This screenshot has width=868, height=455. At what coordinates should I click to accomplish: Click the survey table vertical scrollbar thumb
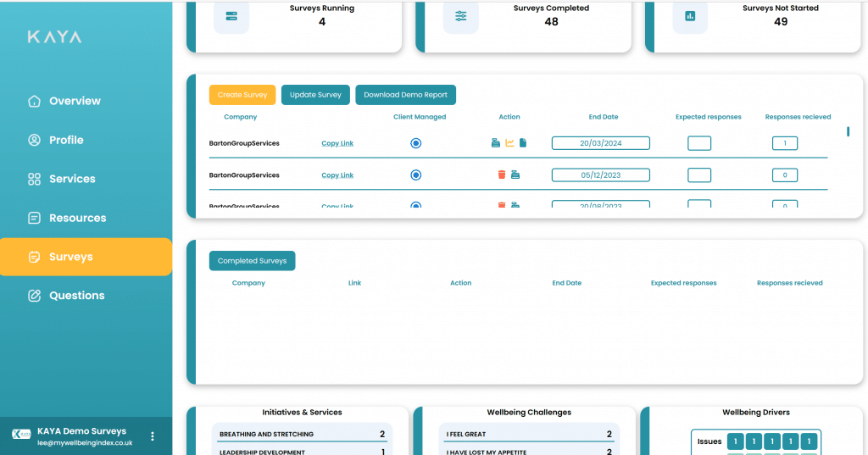(x=848, y=131)
